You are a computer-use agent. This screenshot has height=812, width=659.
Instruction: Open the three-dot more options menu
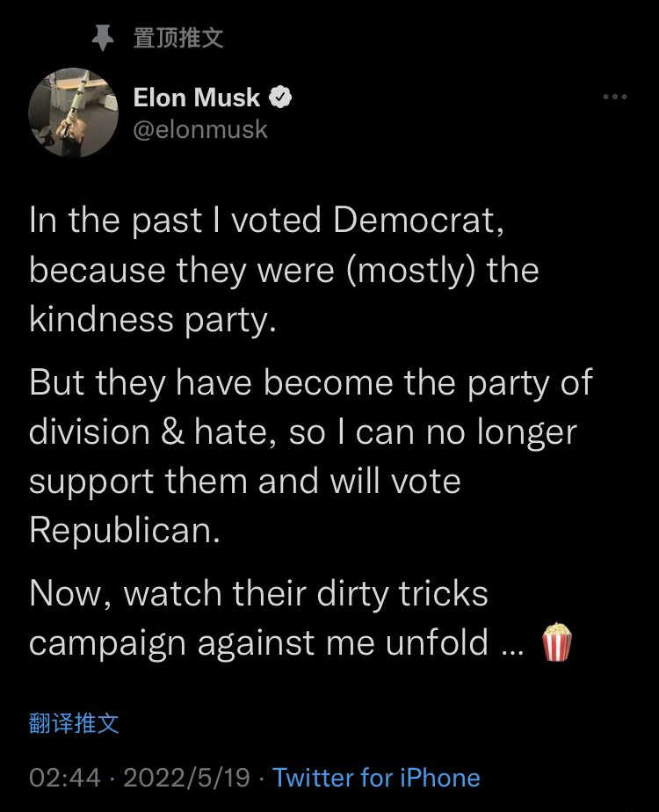click(615, 97)
